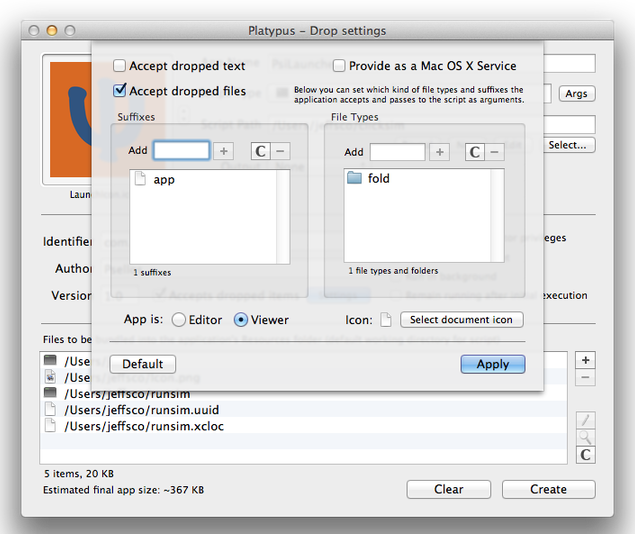
Task: Click the image file icon in second files row
Action: (x=50, y=377)
